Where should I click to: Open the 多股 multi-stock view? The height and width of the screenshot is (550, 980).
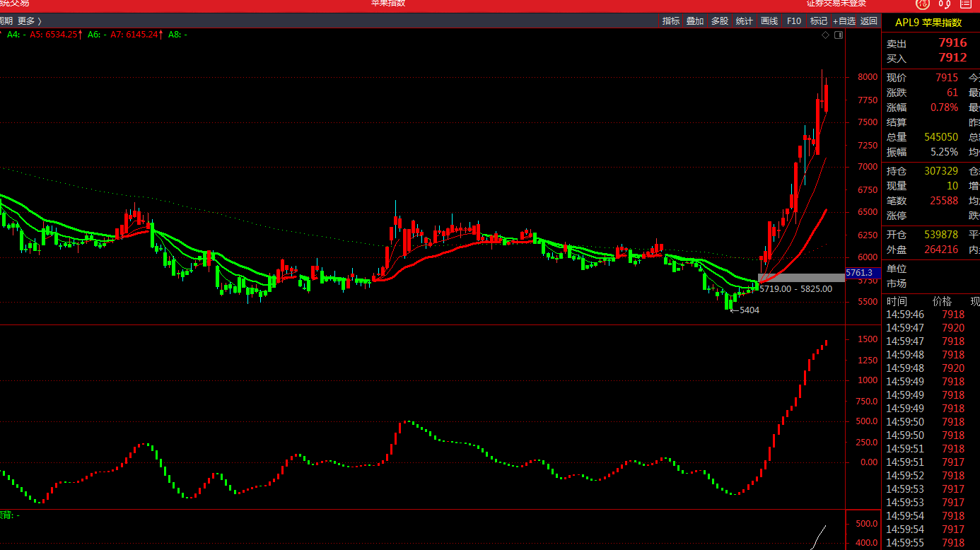point(720,21)
